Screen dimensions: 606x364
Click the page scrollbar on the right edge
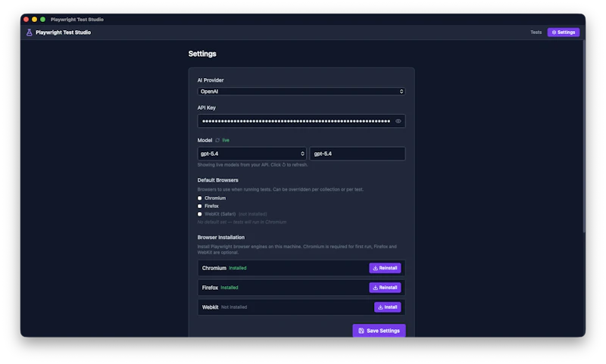(583, 136)
